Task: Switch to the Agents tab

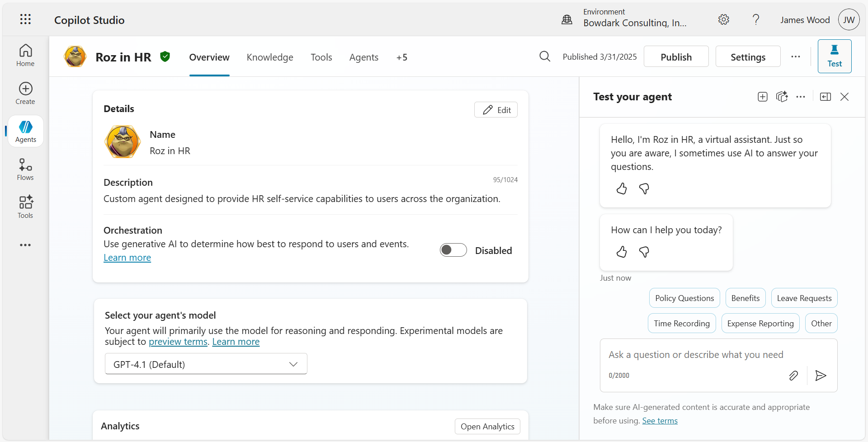Action: tap(364, 57)
